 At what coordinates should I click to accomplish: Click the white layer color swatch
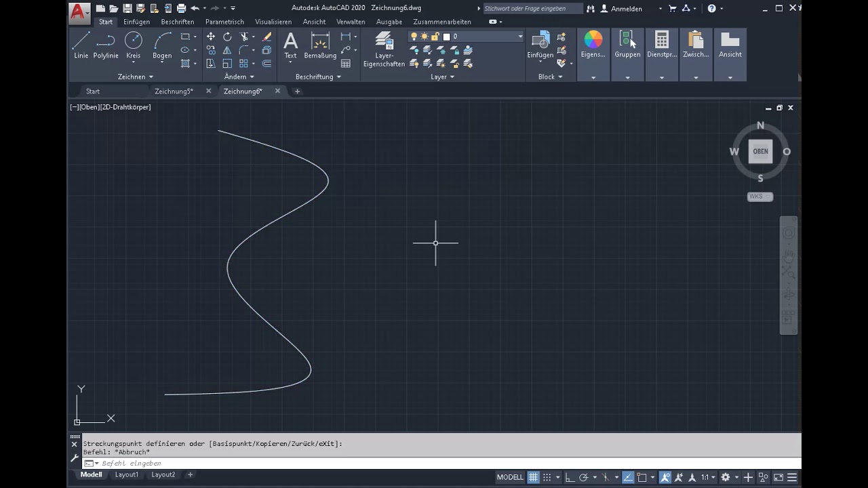click(x=446, y=37)
